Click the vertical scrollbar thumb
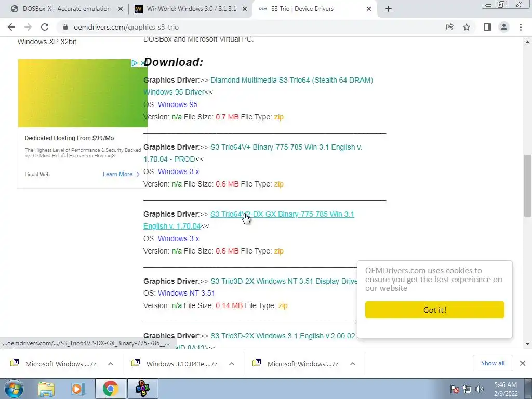Viewport: 532px width, 399px height. (x=528, y=186)
